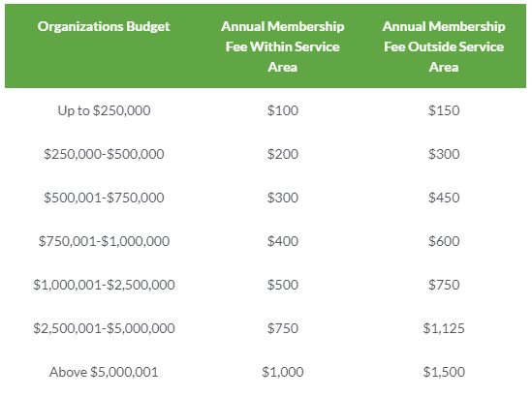Select the $1,000 within-service-area fee
Image resolution: width=532 pixels, height=397 pixels.
(x=283, y=372)
